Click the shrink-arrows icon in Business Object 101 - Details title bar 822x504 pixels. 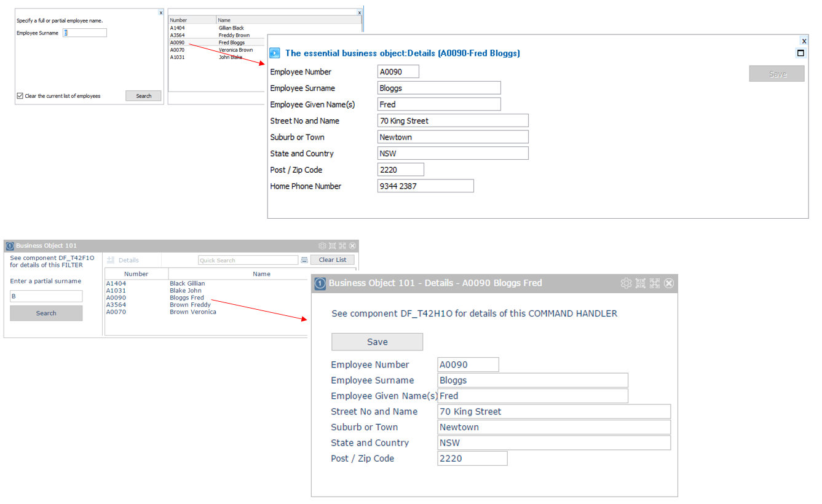coord(641,283)
